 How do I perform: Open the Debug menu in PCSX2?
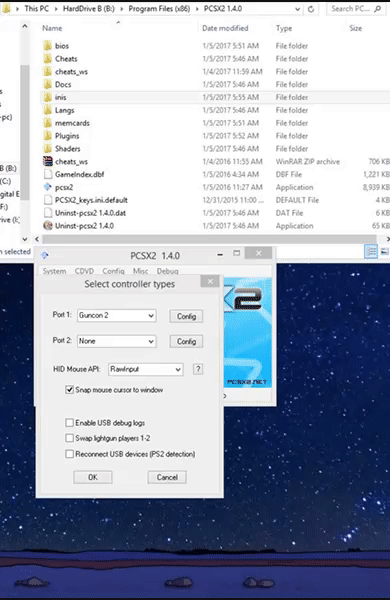coord(168,271)
